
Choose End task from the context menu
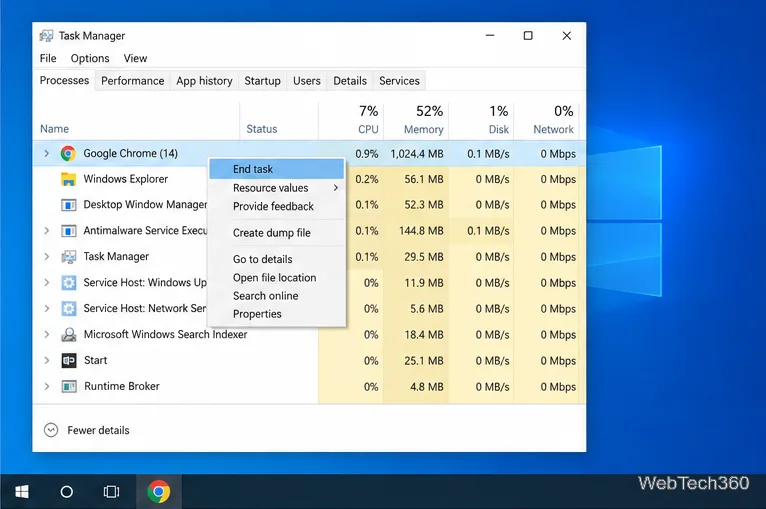point(277,169)
